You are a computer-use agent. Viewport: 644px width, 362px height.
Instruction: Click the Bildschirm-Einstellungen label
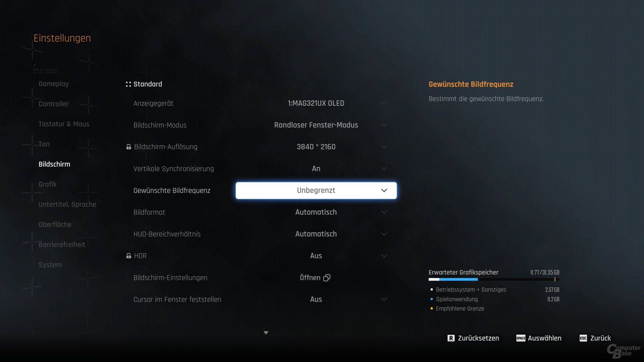[x=170, y=278]
